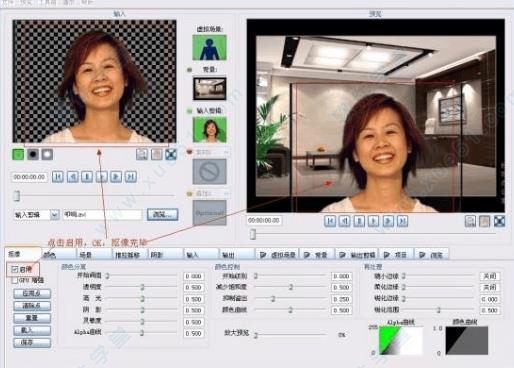Click the 重置 reset button

coord(32,318)
